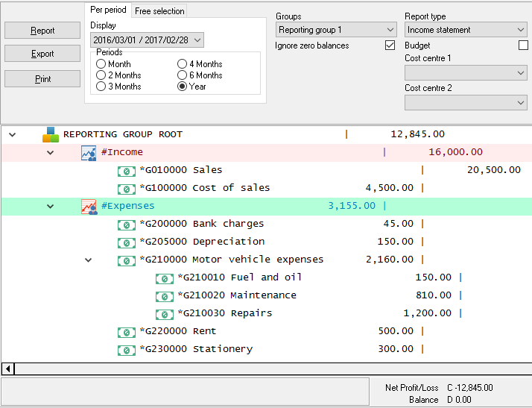The image size is (532, 408).
Task: Open the Report type dropdown
Action: coord(466,30)
